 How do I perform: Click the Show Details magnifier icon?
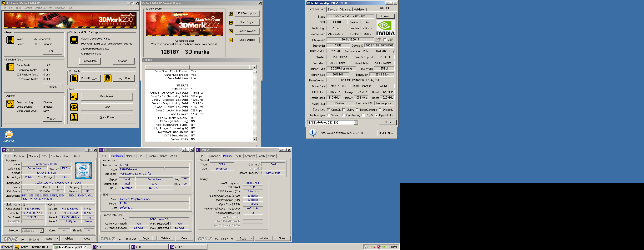[x=231, y=40]
